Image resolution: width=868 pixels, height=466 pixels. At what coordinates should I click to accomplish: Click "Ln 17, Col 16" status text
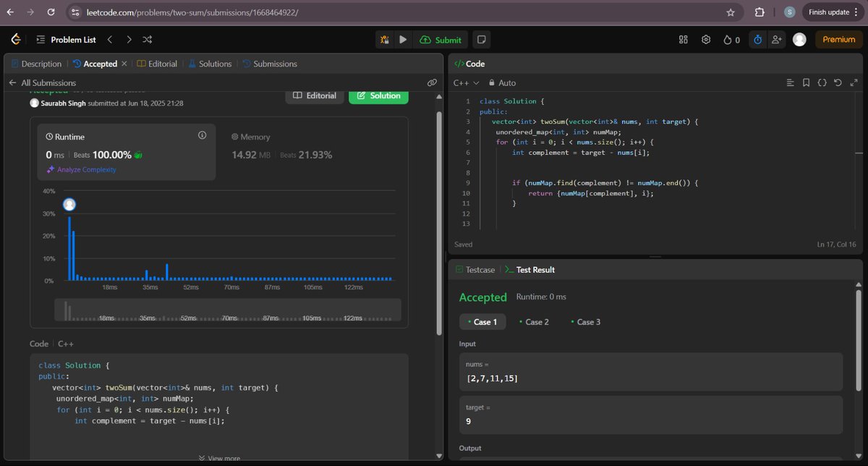pos(835,245)
